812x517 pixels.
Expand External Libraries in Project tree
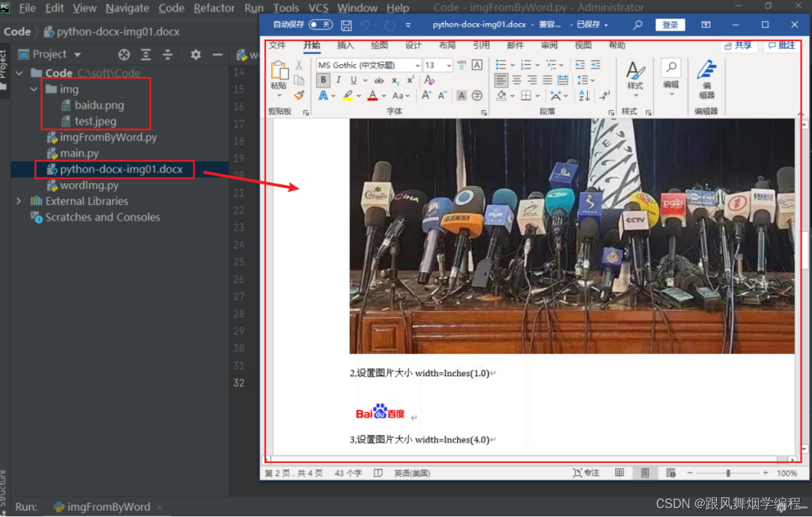tap(18, 201)
